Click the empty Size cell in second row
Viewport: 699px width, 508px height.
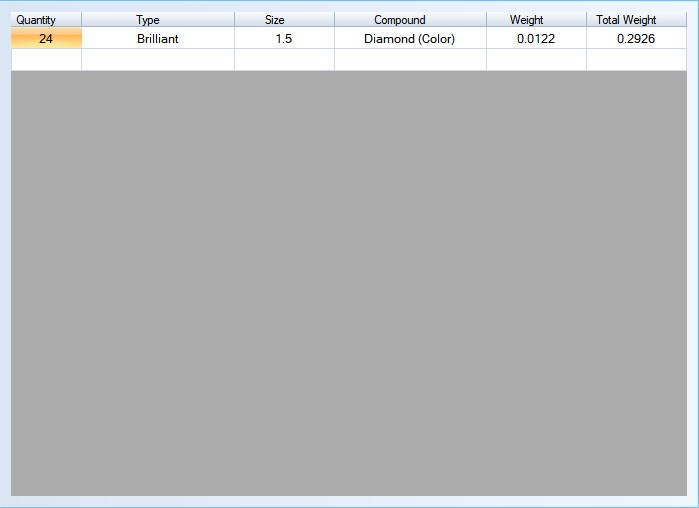284,60
